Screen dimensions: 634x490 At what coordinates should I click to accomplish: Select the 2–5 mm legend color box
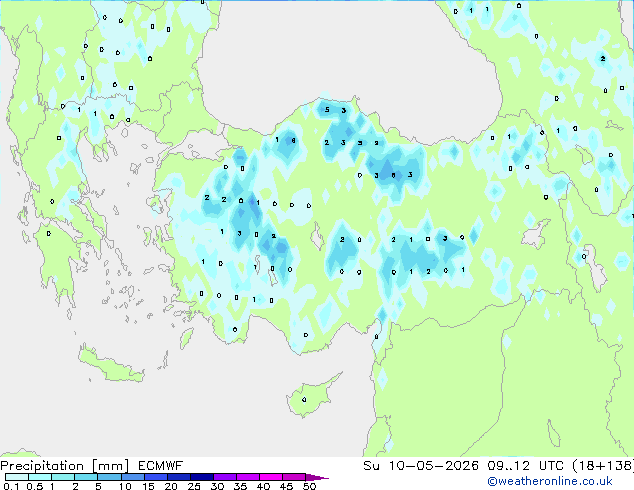click(x=86, y=477)
